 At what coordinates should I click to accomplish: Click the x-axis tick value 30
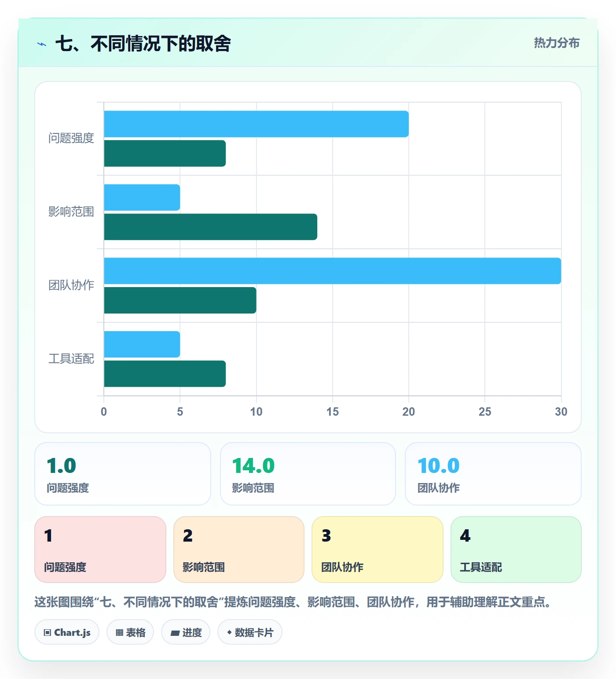[x=561, y=412]
